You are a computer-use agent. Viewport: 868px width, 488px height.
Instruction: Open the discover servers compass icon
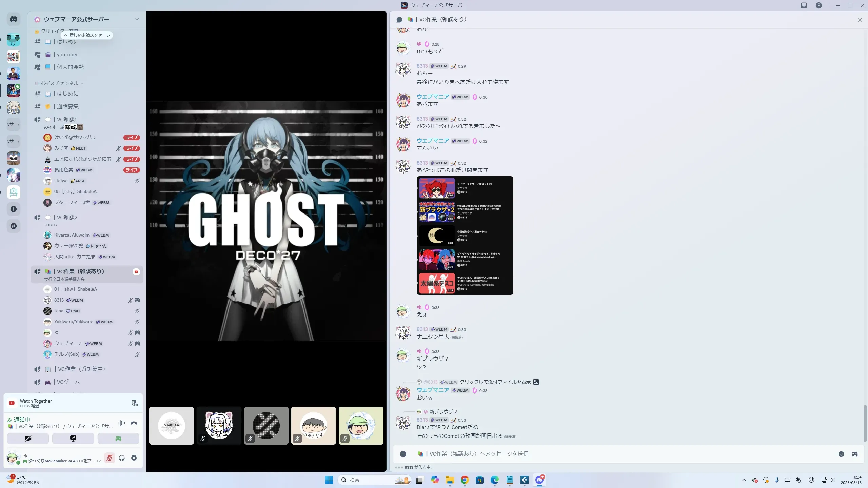point(14,226)
